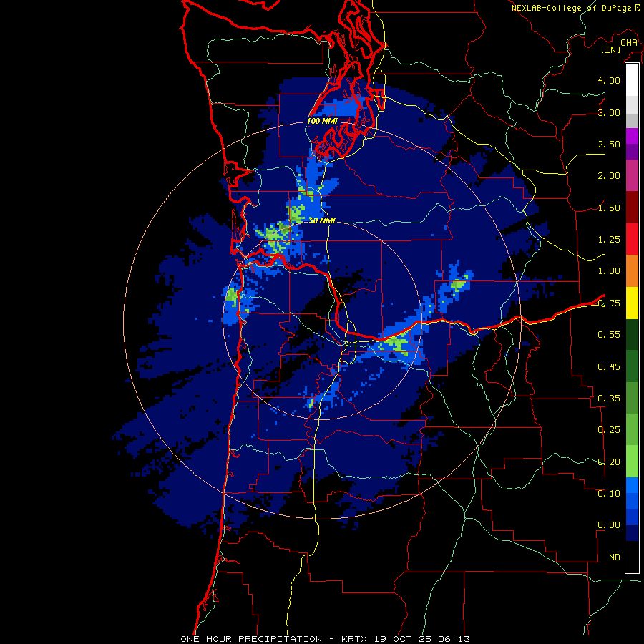Viewport: 644px width, 644px height.
Task: Click the white 4.00 inch legend swatch
Action: [632, 80]
